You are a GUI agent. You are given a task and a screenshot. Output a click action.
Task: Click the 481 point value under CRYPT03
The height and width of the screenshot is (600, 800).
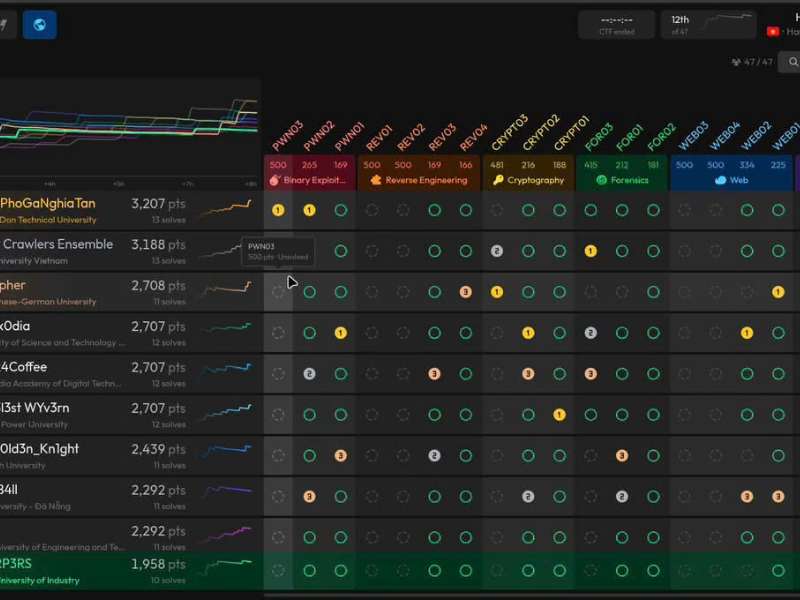[497, 165]
